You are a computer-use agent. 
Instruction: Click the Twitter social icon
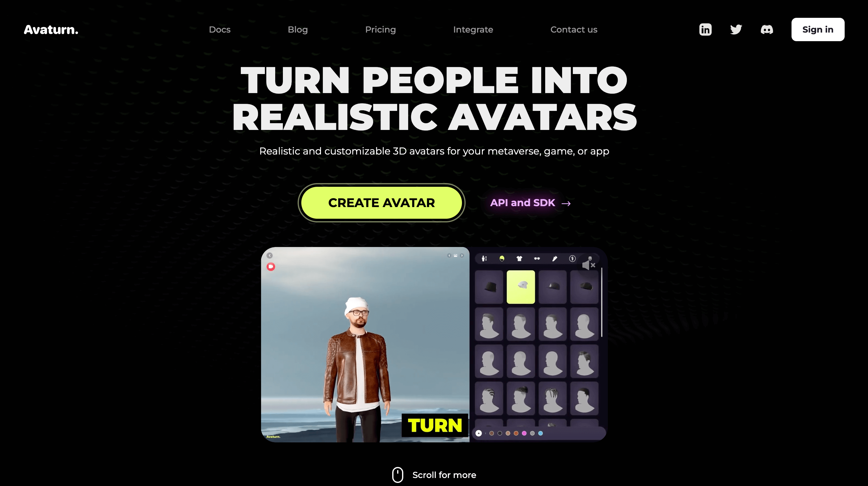(736, 29)
